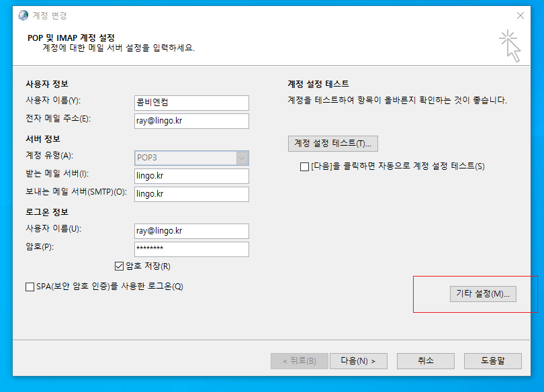Image resolution: width=544 pixels, height=392 pixels.
Task: Open 기타 설정(M)... settings
Action: point(483,294)
